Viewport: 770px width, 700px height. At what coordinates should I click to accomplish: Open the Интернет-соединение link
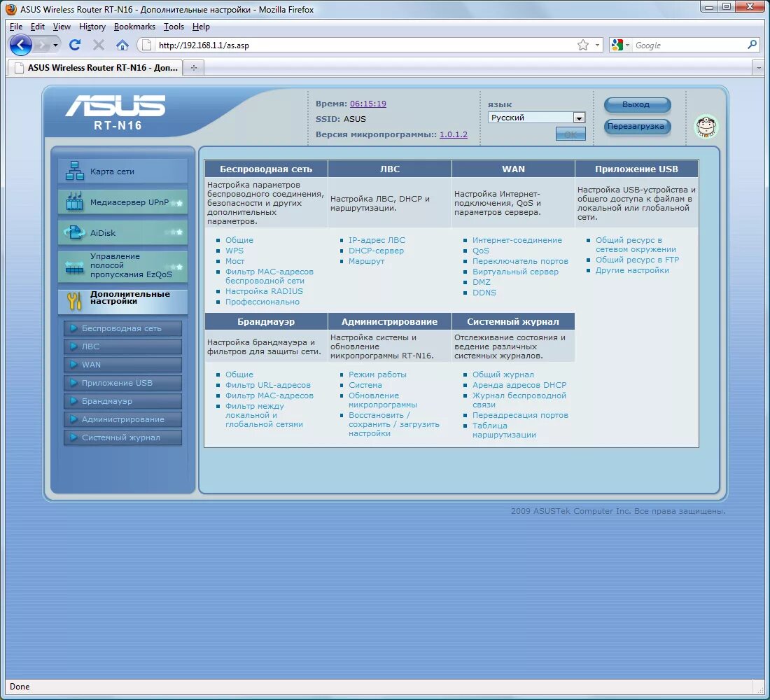(517, 240)
